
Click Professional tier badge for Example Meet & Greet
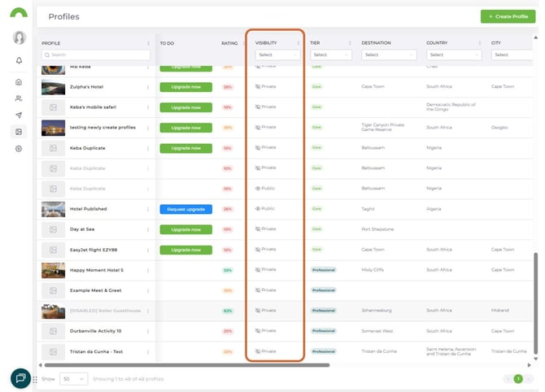(324, 290)
